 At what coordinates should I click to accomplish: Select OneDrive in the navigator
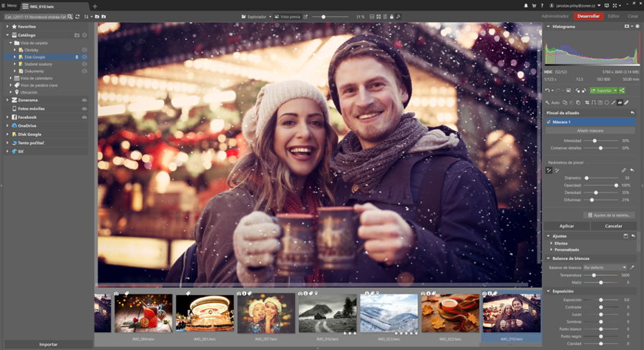(x=27, y=126)
